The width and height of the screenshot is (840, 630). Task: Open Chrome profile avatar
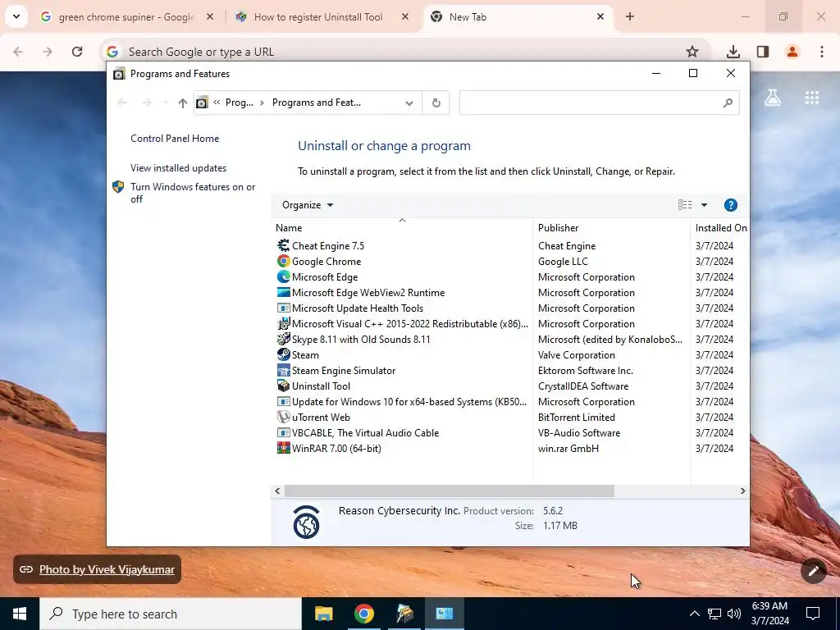(x=792, y=52)
